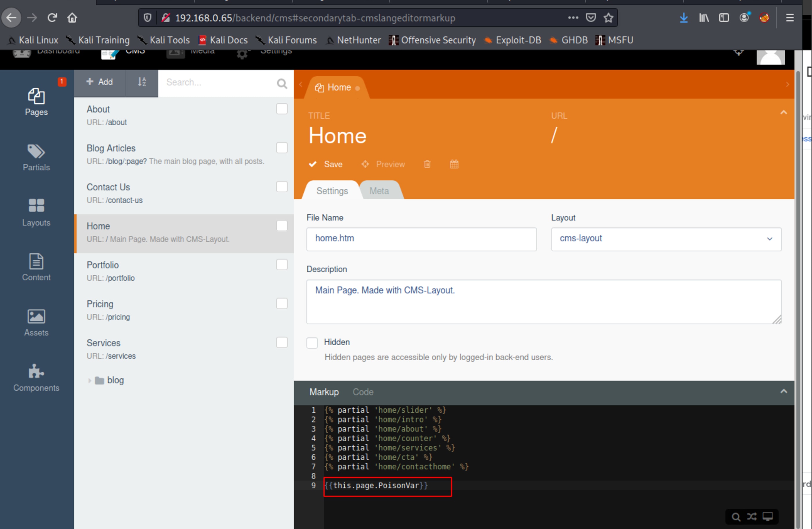Click the Save button
The width and height of the screenshot is (812, 529).
click(x=326, y=164)
